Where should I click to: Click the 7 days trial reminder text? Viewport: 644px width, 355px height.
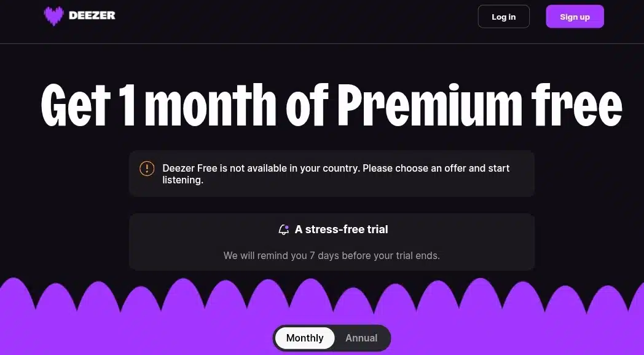pos(331,255)
